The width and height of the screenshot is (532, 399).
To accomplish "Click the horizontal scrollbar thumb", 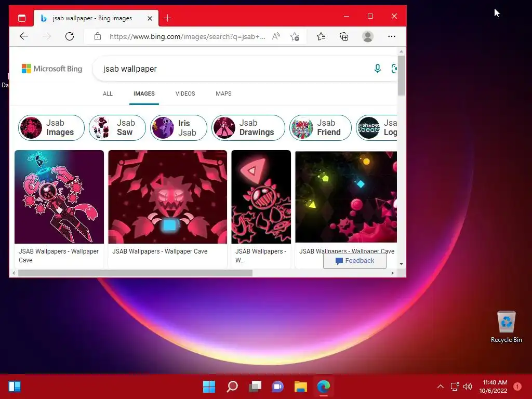I will (135, 273).
